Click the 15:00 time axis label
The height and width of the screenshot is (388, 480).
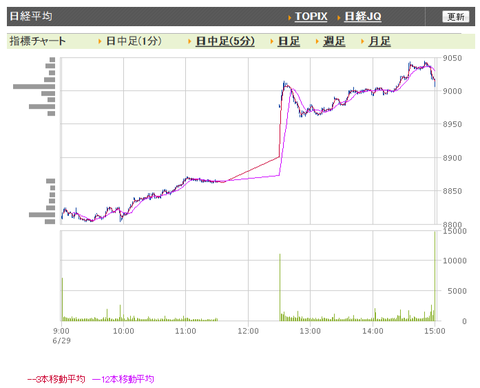[x=434, y=331]
